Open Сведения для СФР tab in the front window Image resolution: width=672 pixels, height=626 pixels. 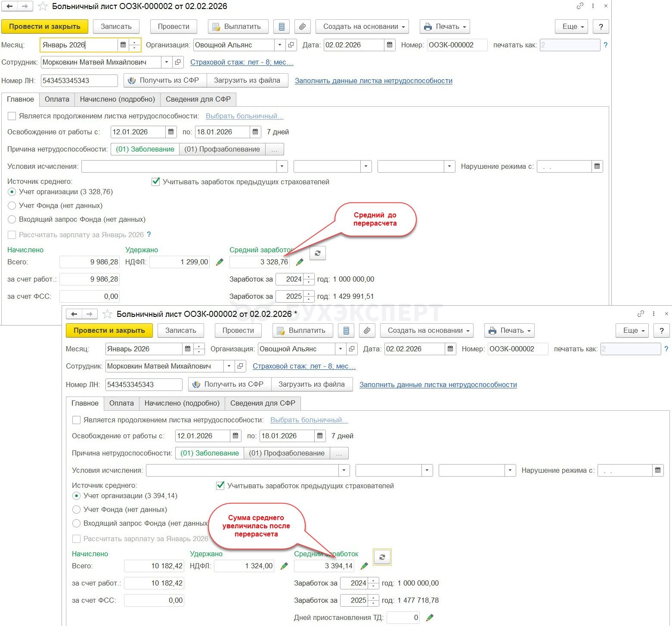(263, 403)
